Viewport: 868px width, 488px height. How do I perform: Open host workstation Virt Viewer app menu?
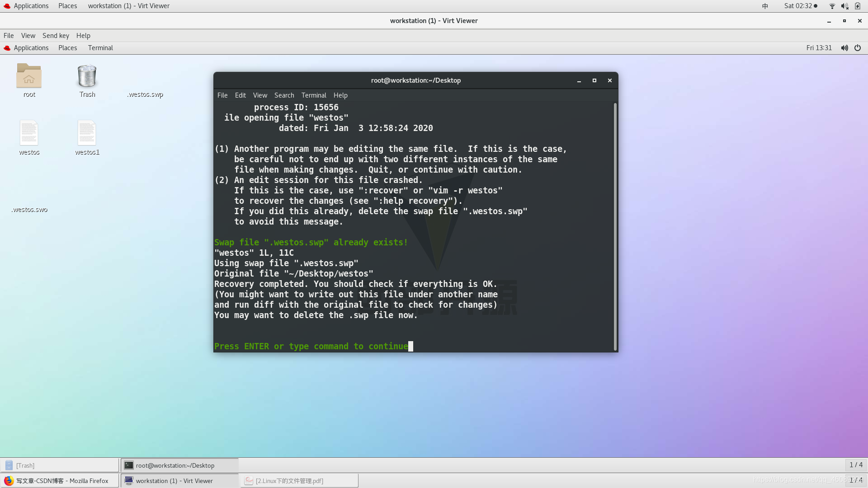[128, 6]
